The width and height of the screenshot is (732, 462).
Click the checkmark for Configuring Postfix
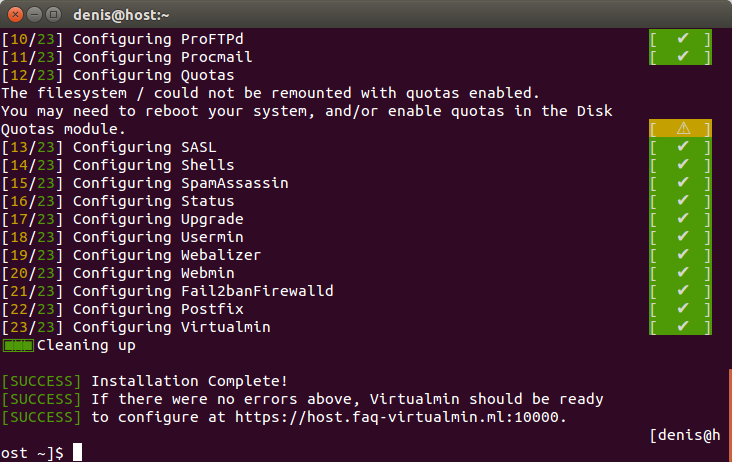(683, 308)
